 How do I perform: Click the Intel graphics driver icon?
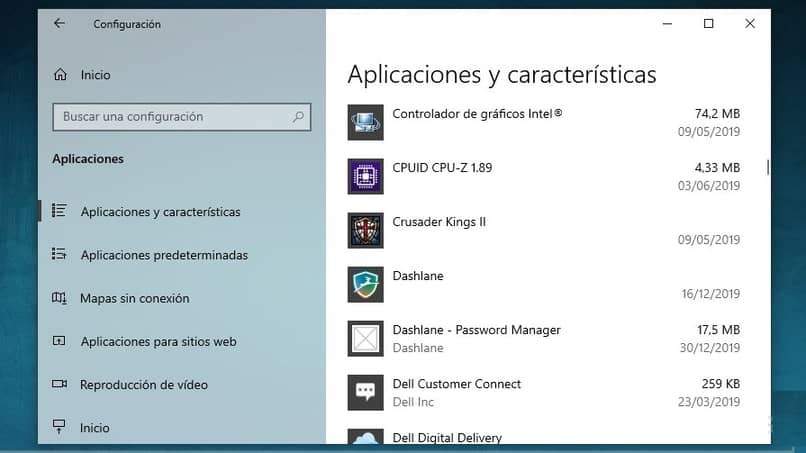tap(365, 122)
